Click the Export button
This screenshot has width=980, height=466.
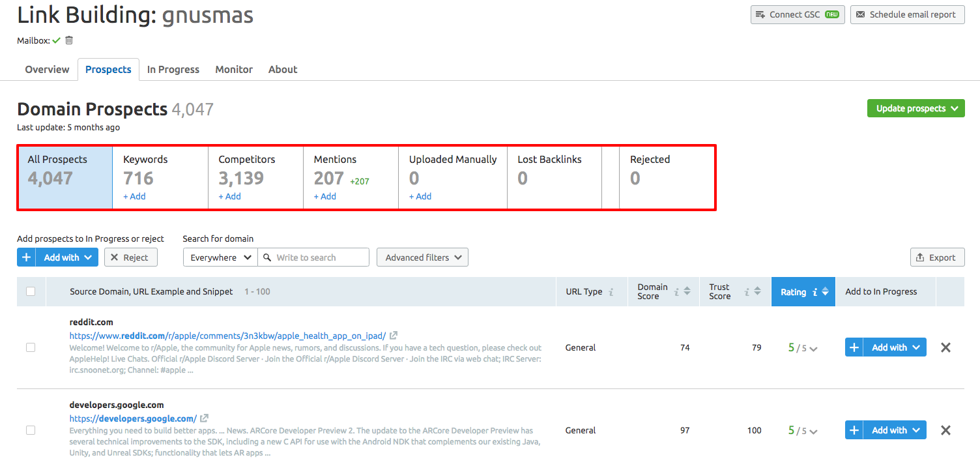pyautogui.click(x=937, y=257)
